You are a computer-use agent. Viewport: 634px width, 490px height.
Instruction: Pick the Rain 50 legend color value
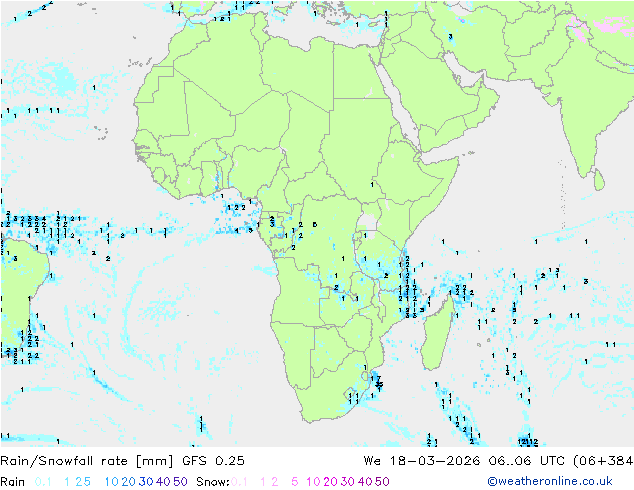[180, 482]
